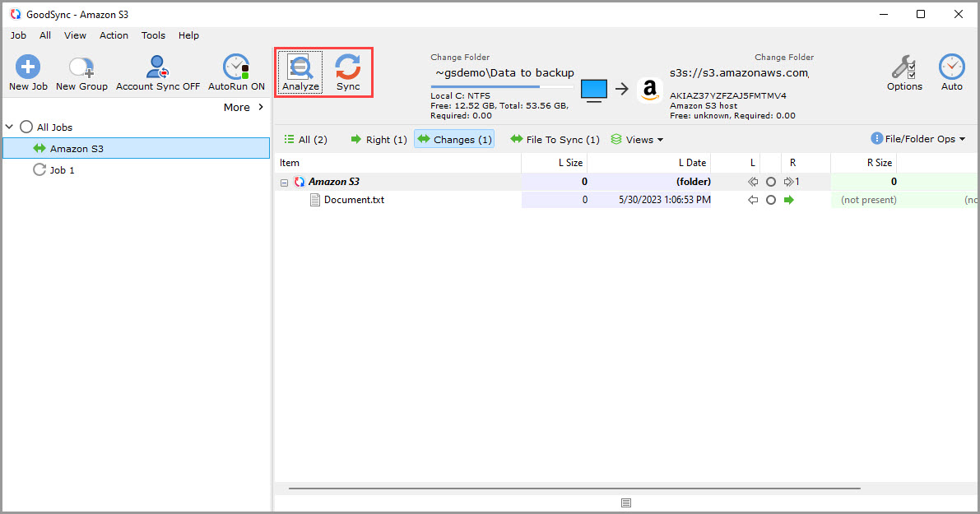Click the New Group icon
This screenshot has height=514, width=980.
(81, 67)
